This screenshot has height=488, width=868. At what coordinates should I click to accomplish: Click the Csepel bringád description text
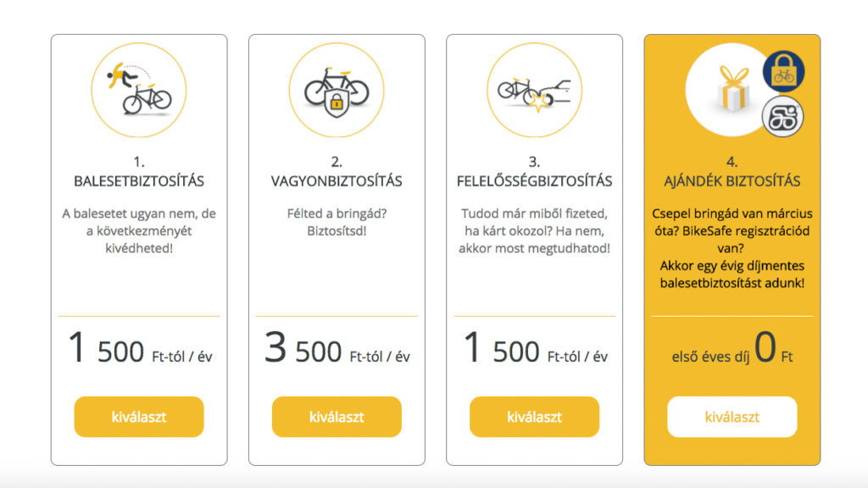click(x=732, y=248)
